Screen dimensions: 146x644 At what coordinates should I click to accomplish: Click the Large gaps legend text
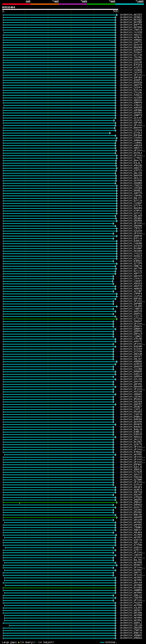pyautogui.click(x=10, y=642)
